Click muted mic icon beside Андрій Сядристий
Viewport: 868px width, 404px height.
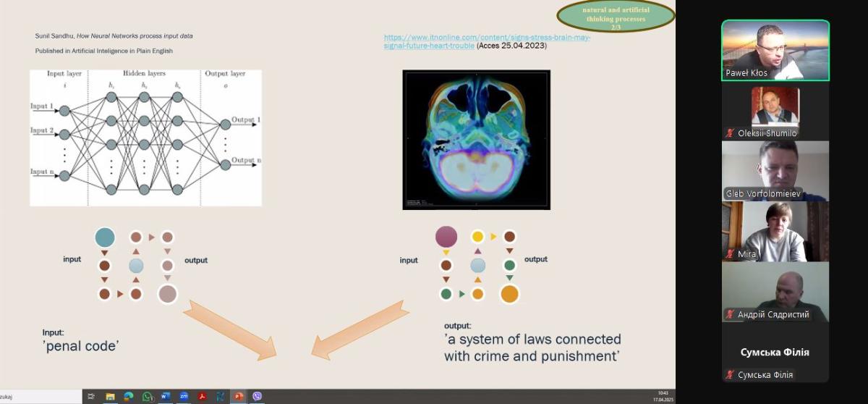click(731, 314)
